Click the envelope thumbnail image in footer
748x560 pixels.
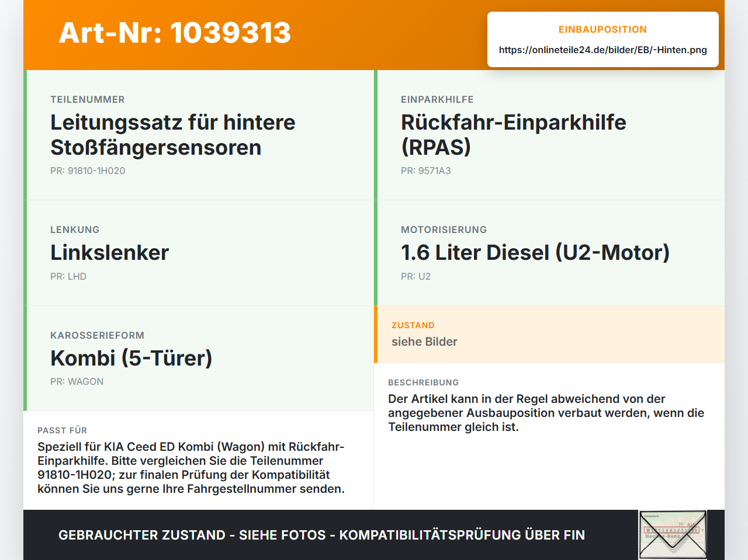(x=673, y=535)
